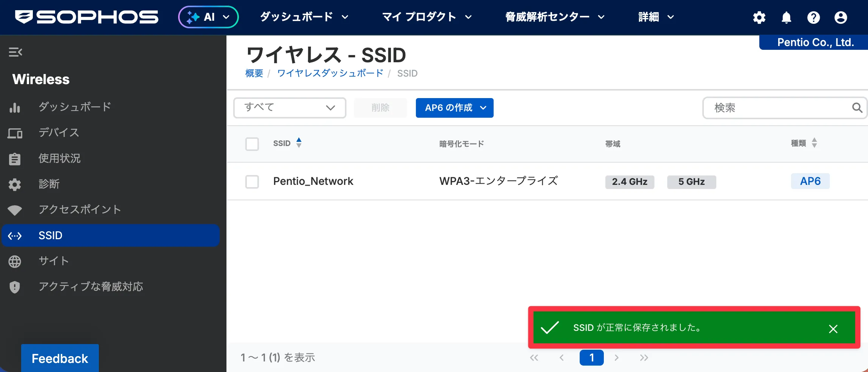This screenshot has height=372, width=868.
Task: Open the ダッシュボード top menu
Action: (304, 17)
